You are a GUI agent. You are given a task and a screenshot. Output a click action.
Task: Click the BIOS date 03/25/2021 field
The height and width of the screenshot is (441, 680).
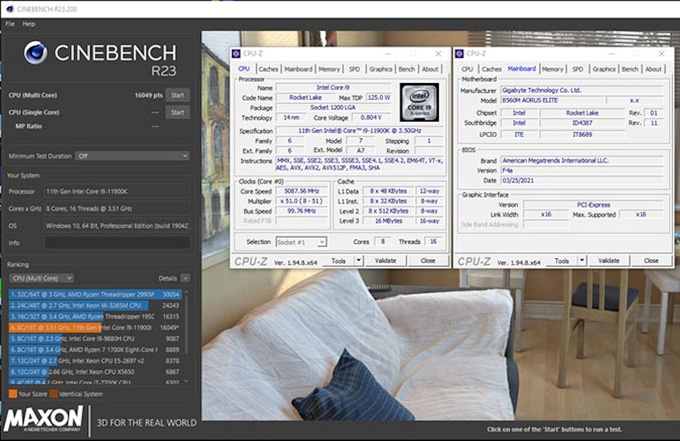click(x=582, y=181)
